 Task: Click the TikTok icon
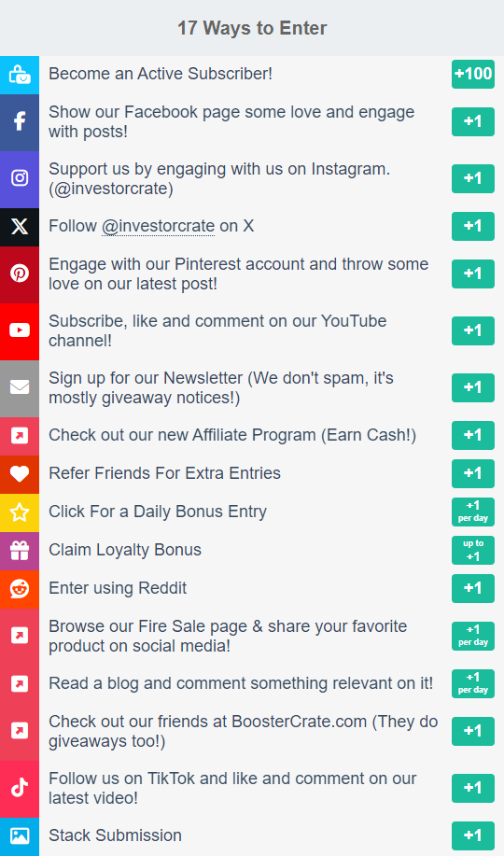click(x=20, y=788)
